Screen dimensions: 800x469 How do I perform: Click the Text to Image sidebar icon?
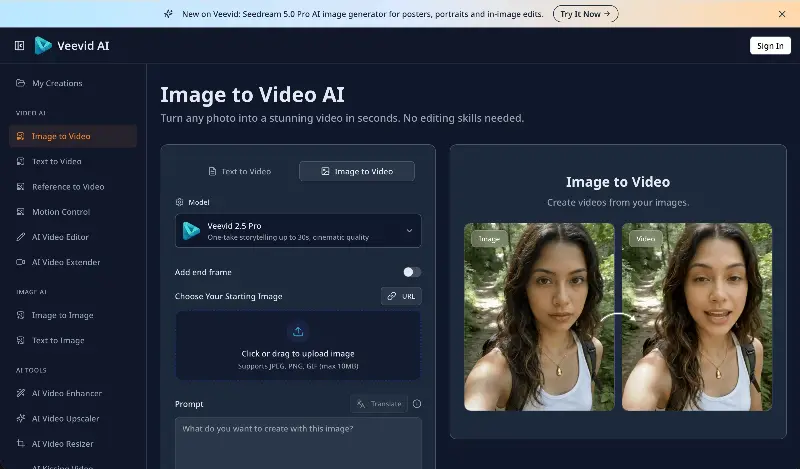coord(20,340)
